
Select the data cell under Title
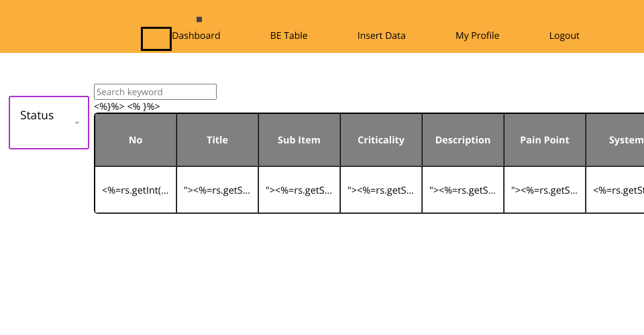tap(217, 190)
